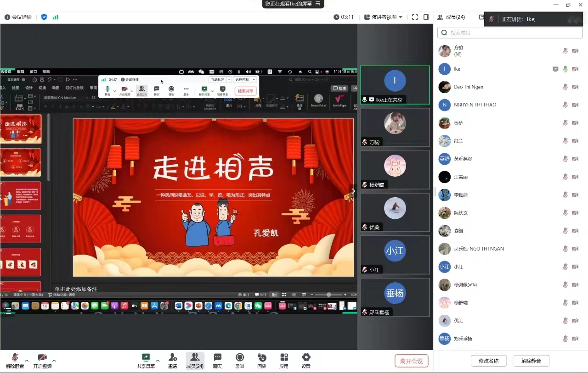This screenshot has height=373, width=588.
Task: Expand share options arrow beside 共享屏幕
Action: click(x=158, y=361)
